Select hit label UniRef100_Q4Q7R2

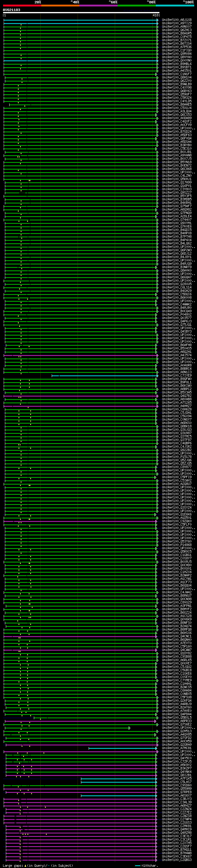tap(176, 396)
